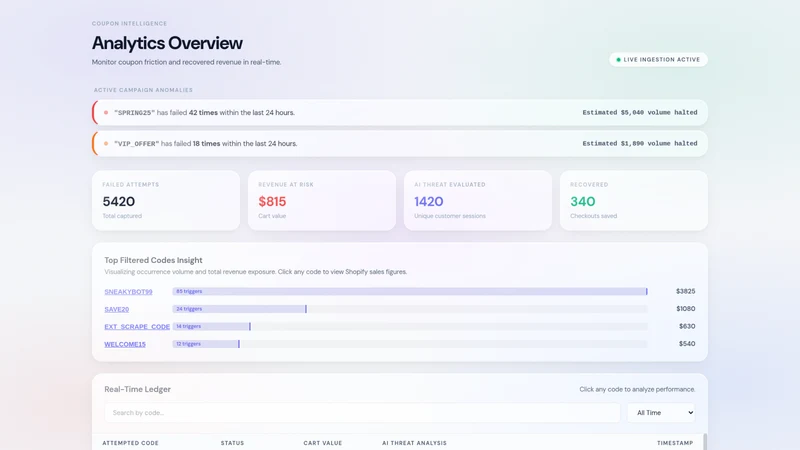Click the Status column header
This screenshot has width=800, height=450.
[x=233, y=443]
